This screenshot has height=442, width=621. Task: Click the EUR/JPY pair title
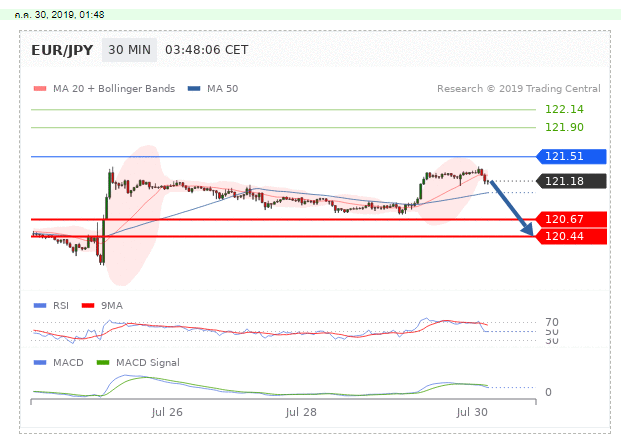pyautogui.click(x=62, y=50)
